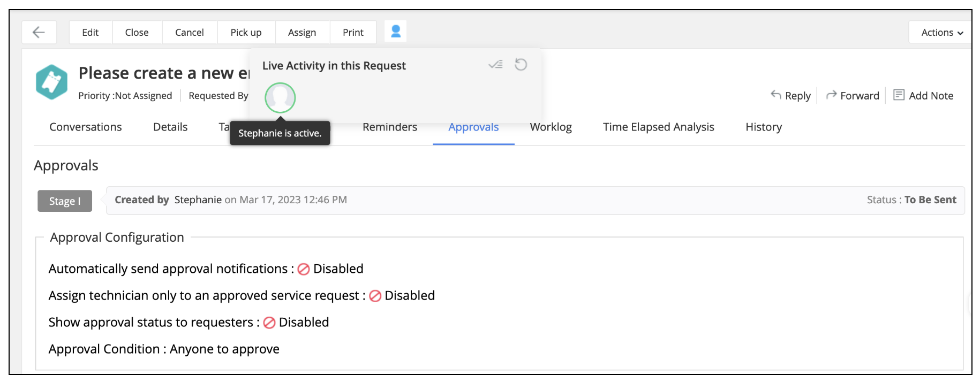Print the request
The image size is (980, 383).
353,33
